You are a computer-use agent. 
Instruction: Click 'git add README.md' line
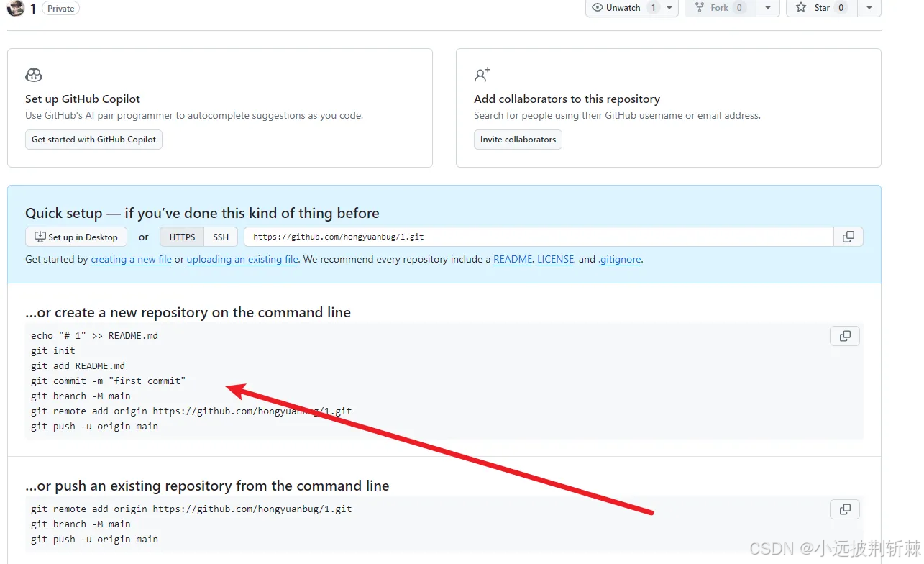(78, 365)
